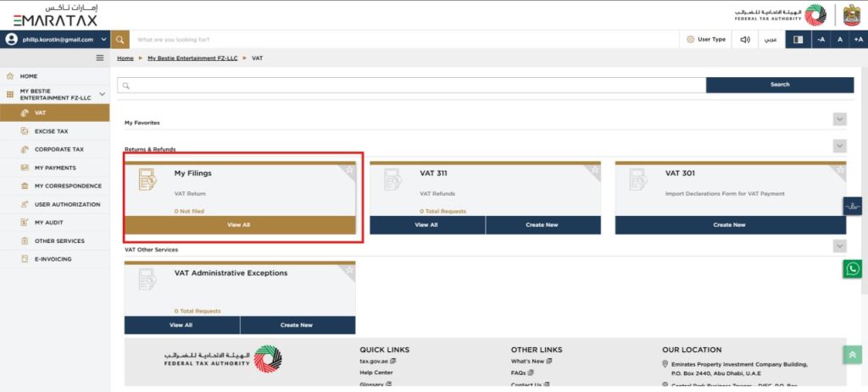This screenshot has height=392, width=868.
Task: Click the green scroll-to-top arrow button
Action: click(853, 355)
